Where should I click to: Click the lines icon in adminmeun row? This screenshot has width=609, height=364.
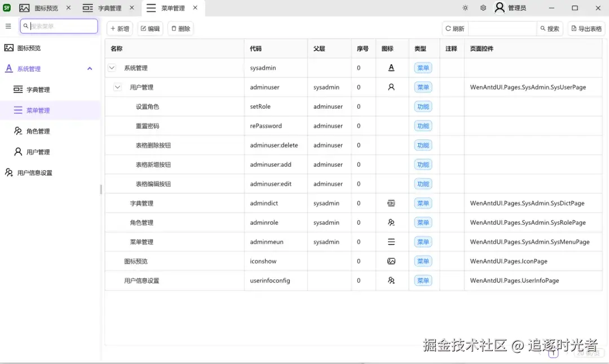click(391, 242)
